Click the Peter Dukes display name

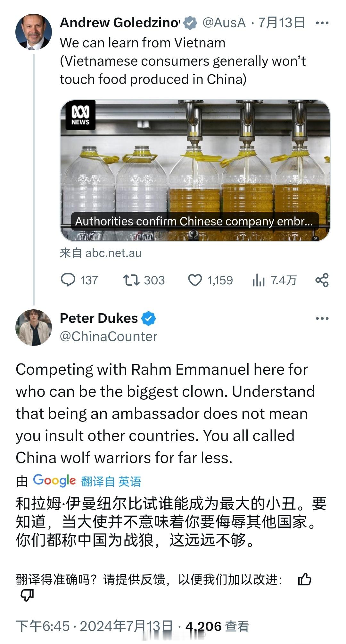coord(99,318)
